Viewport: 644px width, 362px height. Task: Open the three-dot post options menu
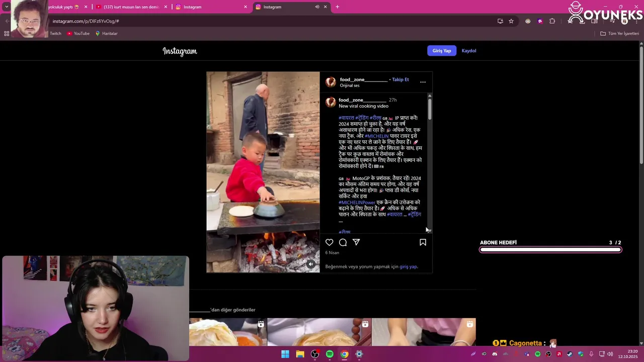423,82
